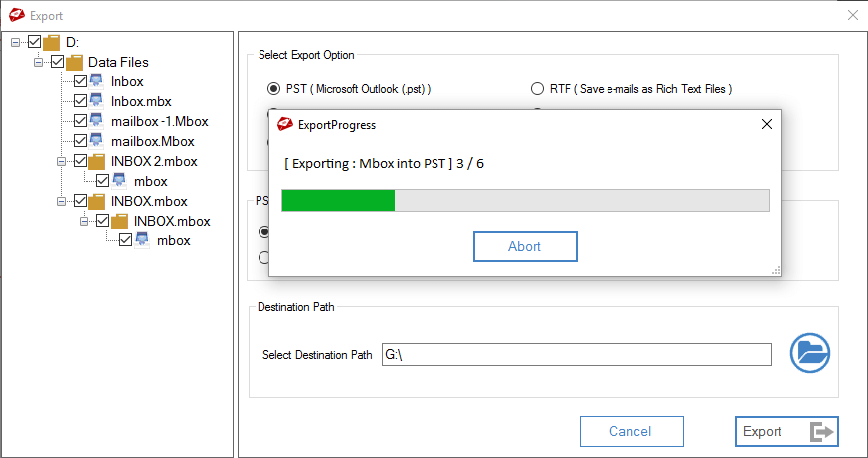Collapse the nested child INBOX.mbox node
This screenshot has height=458, width=868.
click(84, 222)
